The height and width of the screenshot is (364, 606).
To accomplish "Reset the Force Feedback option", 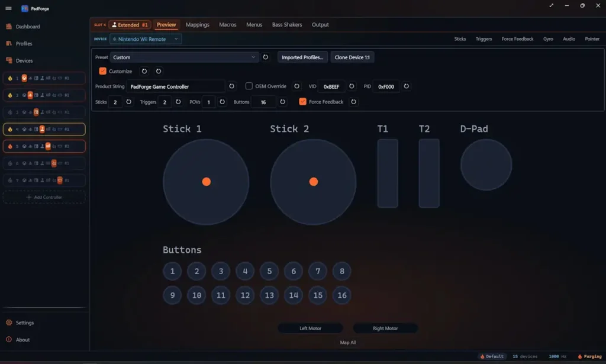I will [x=353, y=102].
